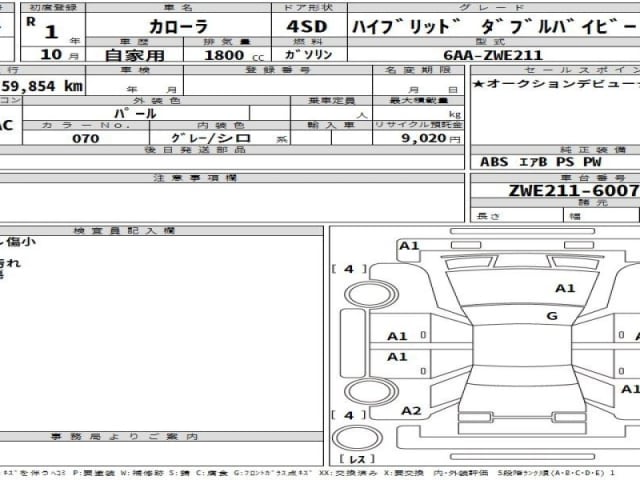Click the 排気量 header label

(227, 42)
